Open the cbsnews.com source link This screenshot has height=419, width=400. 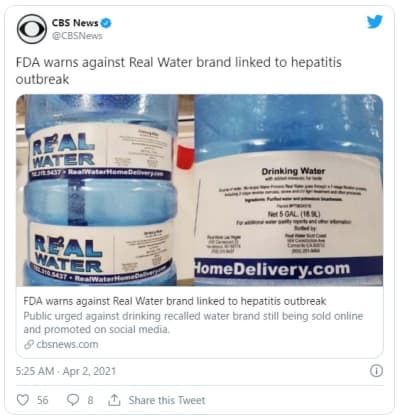click(x=67, y=344)
